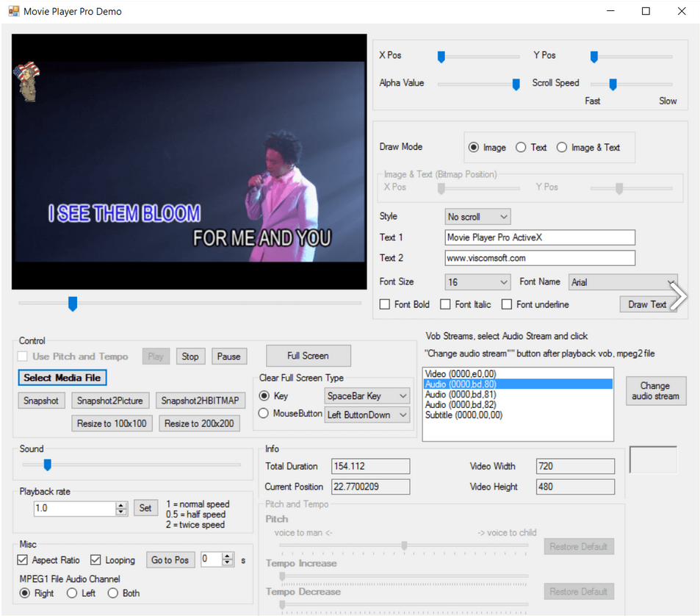700x616 pixels.
Task: Click Resize to 100x100 button
Action: pos(112,423)
